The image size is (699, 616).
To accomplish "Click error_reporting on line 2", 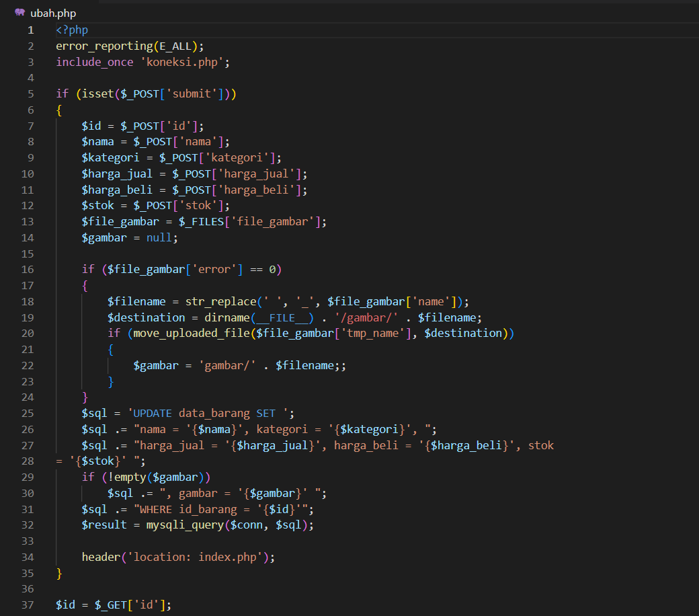I will tap(104, 46).
